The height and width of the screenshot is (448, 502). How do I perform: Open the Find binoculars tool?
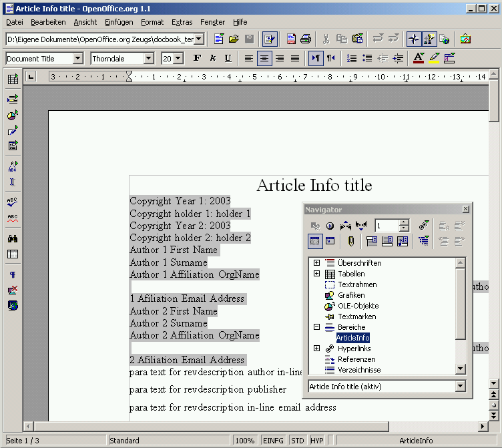[x=13, y=238]
